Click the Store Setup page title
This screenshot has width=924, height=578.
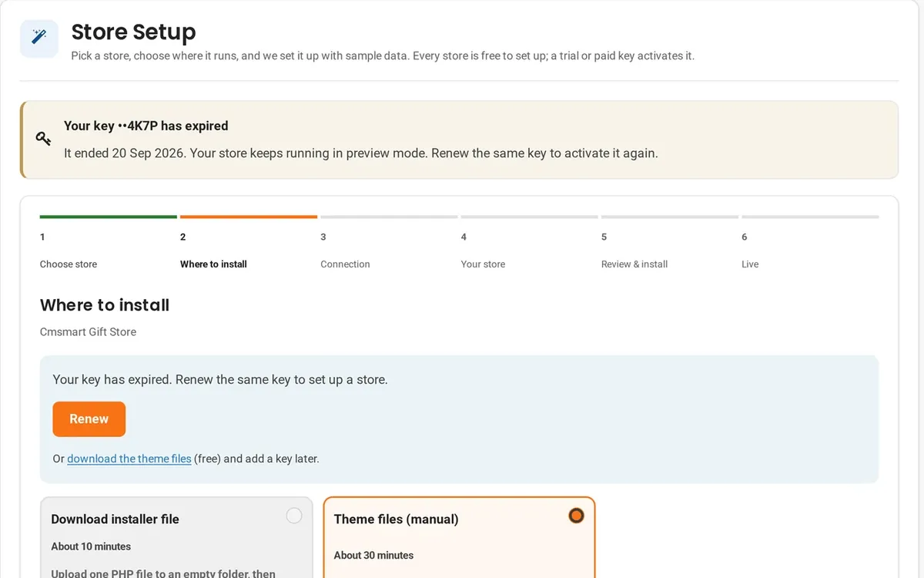[x=133, y=32]
